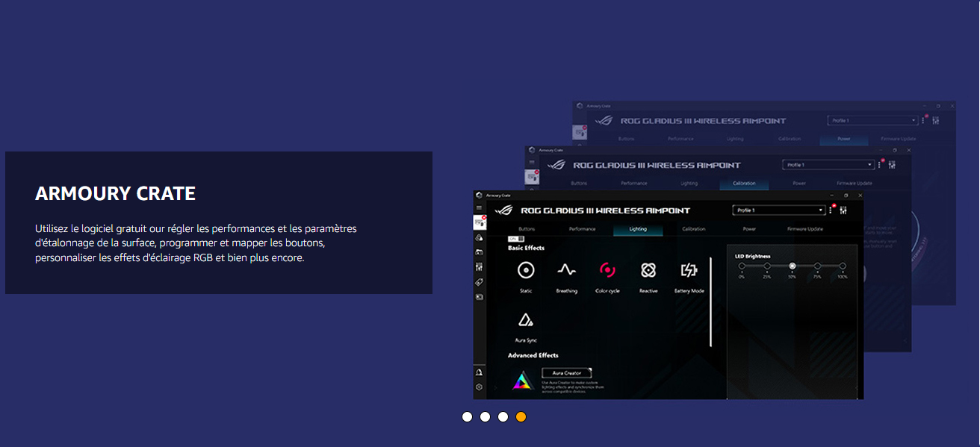Open three-dot menu in the rear Power window
980x447 pixels.
click(924, 120)
